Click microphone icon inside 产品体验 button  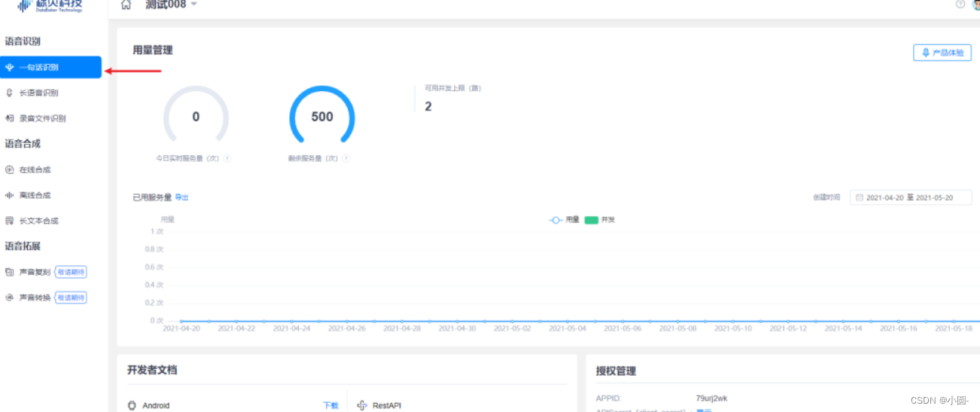[926, 53]
